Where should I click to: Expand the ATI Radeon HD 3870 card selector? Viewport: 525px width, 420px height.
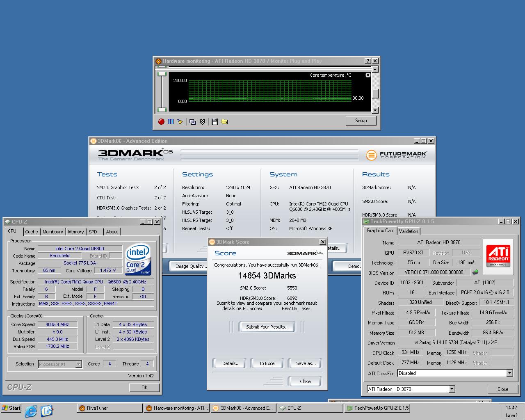(x=452, y=389)
